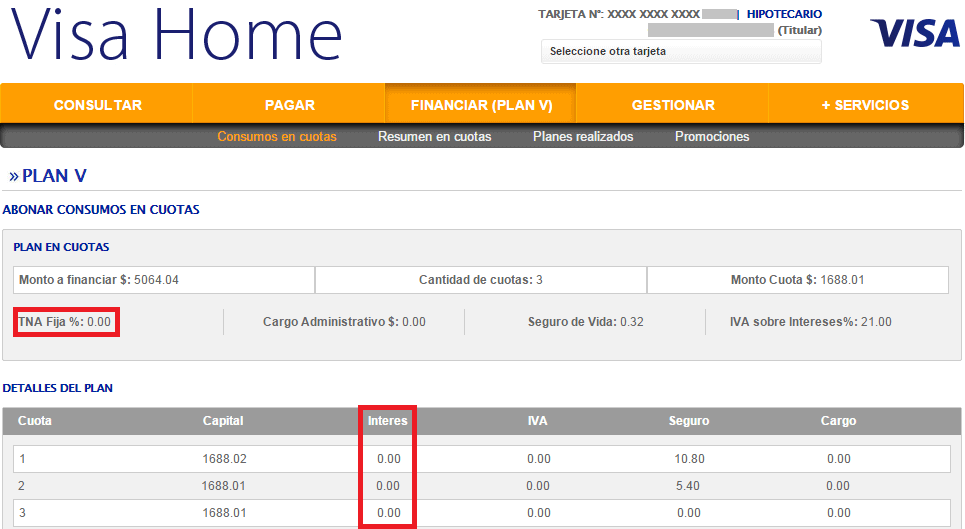The height and width of the screenshot is (529, 965).
Task: Click Capital 1688.01 in cuota 3 row
Action: [224, 513]
